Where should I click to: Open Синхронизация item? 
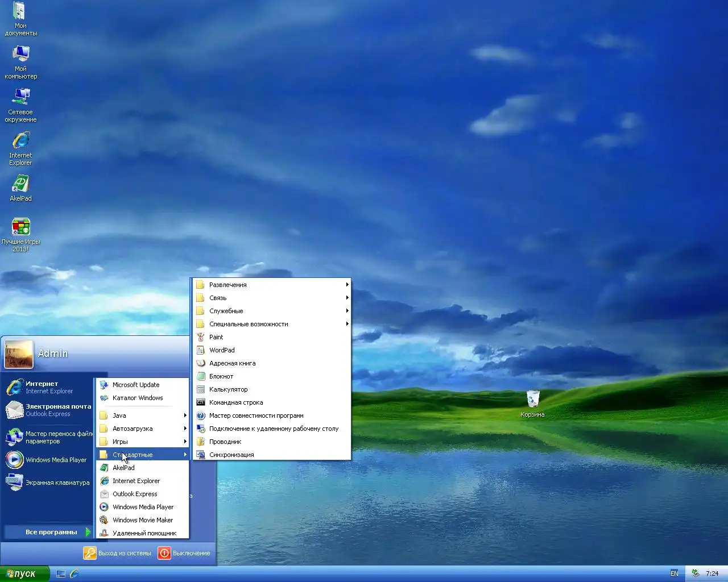click(271, 455)
